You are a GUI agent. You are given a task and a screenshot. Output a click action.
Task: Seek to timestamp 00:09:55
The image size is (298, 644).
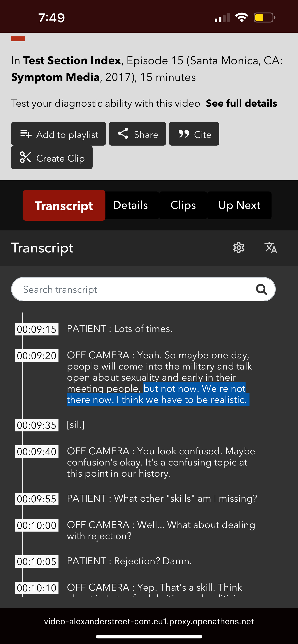(36, 499)
